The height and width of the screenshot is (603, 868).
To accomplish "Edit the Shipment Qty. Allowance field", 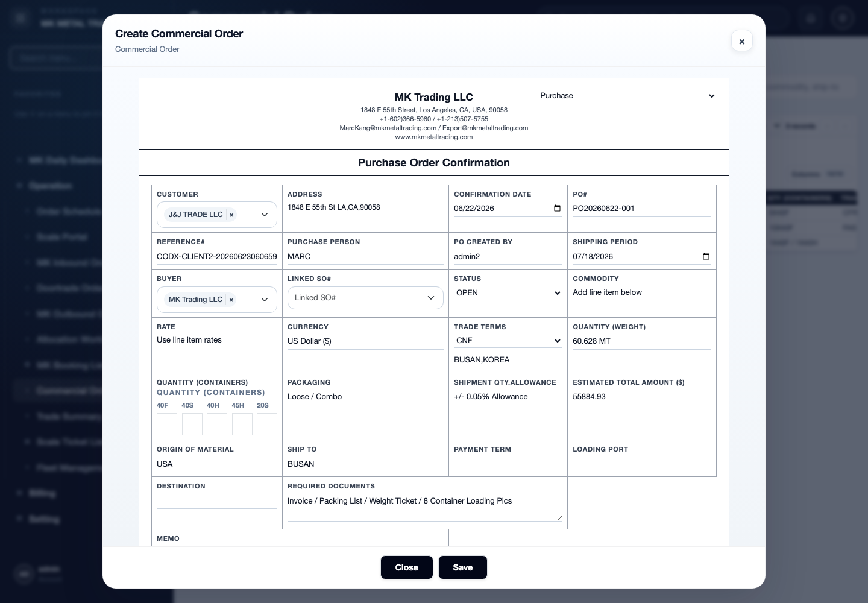I will click(508, 397).
